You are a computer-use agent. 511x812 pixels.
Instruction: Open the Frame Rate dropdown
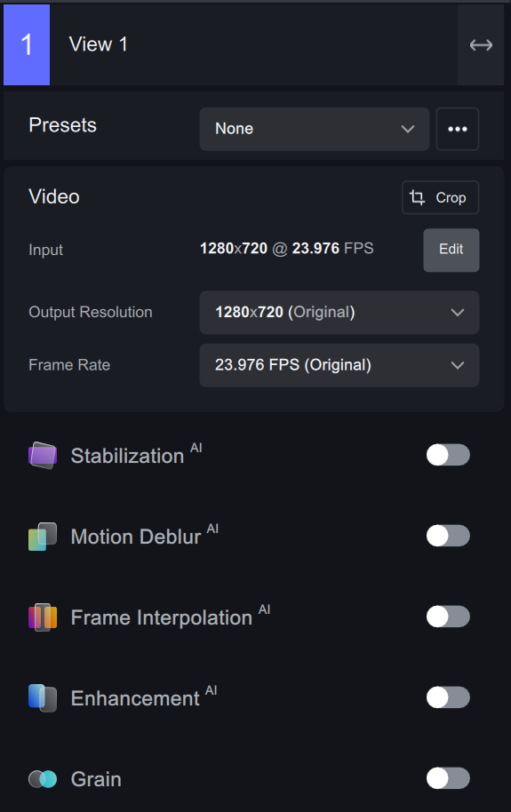pos(339,365)
